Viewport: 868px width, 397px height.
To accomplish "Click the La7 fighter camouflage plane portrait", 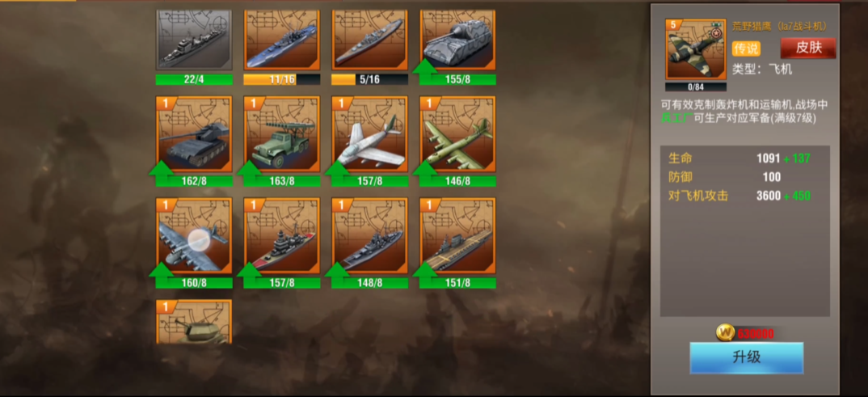I will pos(696,50).
